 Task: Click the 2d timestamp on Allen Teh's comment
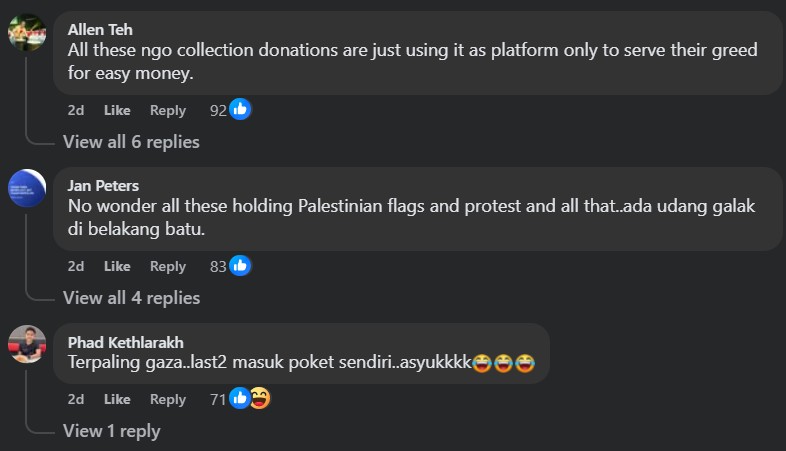point(76,110)
